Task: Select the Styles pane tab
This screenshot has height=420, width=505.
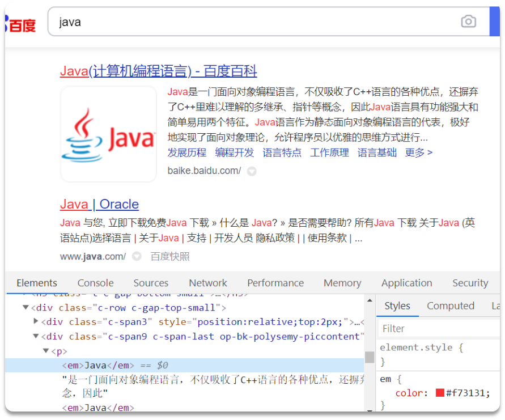Action: click(397, 306)
